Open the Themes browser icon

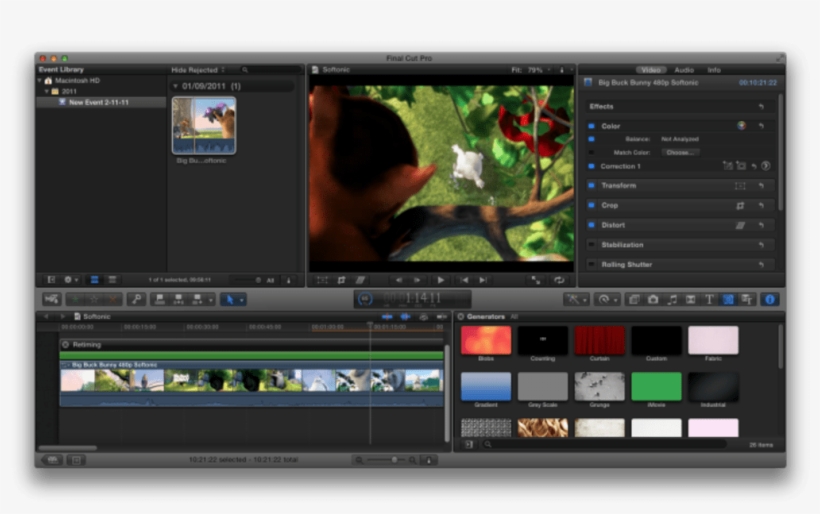click(x=747, y=299)
